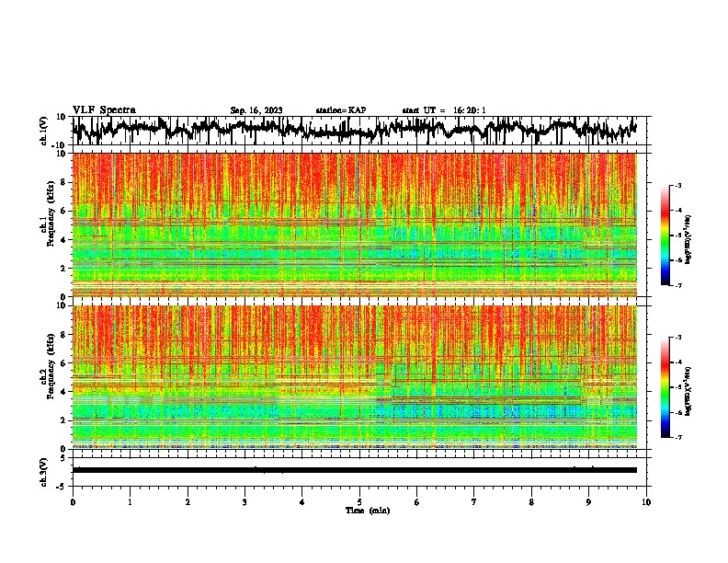Click the 8 kHz tick of ch.1 spectrogram

pos(64,182)
